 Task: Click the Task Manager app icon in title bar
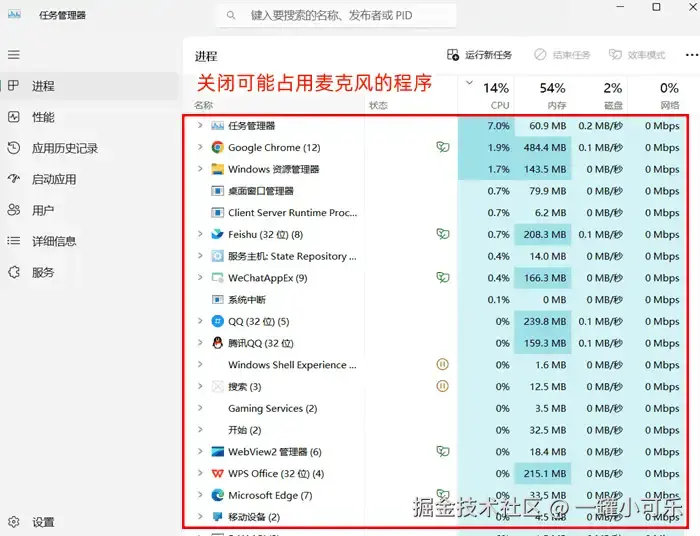tap(14, 14)
